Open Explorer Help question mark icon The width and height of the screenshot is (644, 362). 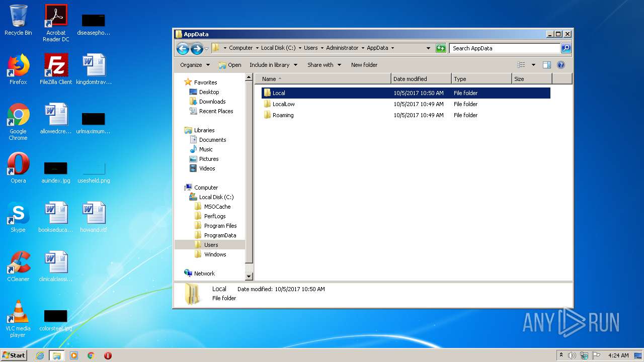(561, 65)
